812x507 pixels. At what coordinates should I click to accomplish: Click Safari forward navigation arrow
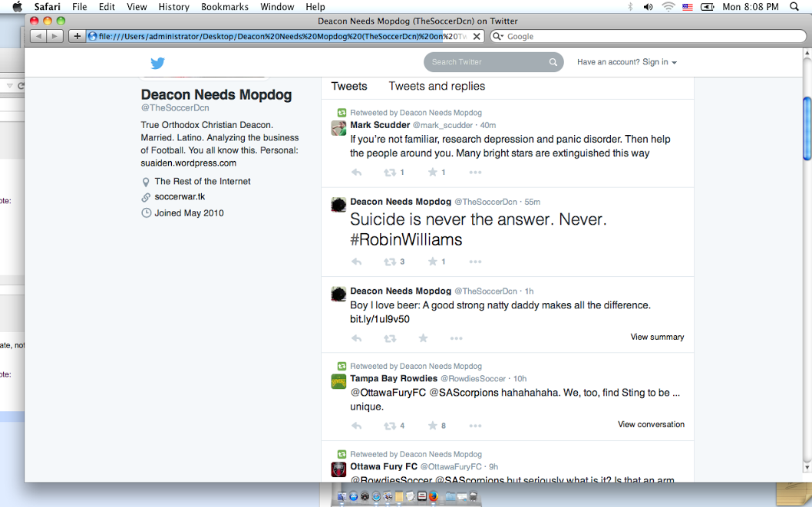55,36
